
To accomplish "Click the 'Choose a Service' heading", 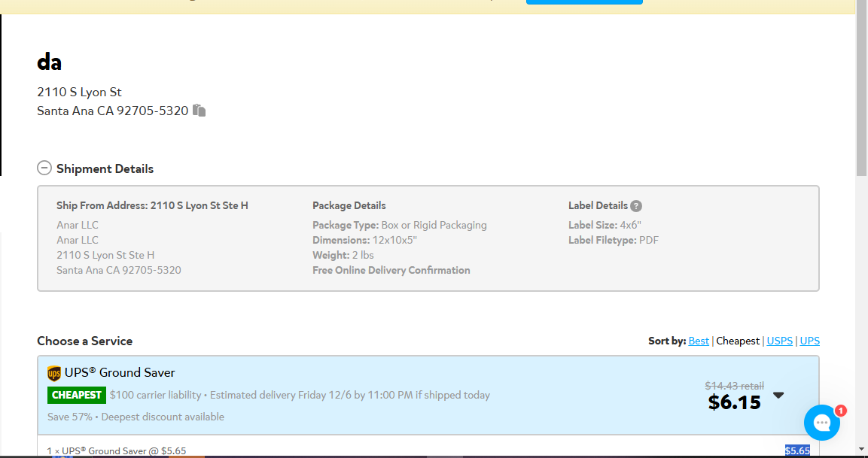I will tap(85, 341).
